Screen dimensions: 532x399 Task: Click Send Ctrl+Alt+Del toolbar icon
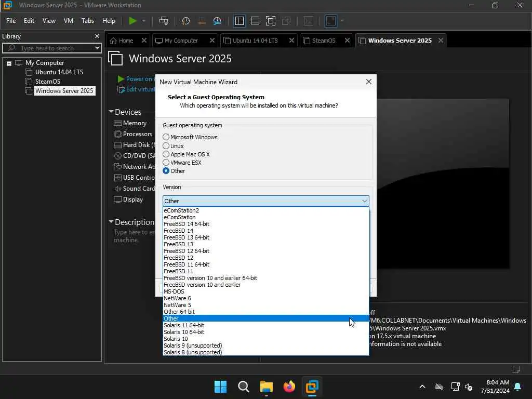coord(164,21)
